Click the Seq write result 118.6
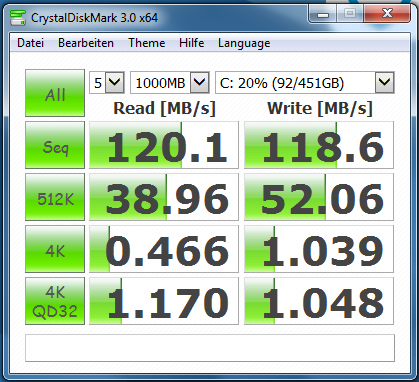419x382 pixels. [319, 145]
